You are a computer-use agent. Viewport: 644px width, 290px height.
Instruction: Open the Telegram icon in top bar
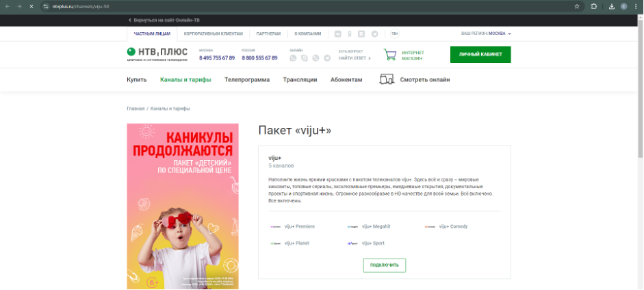(374, 34)
